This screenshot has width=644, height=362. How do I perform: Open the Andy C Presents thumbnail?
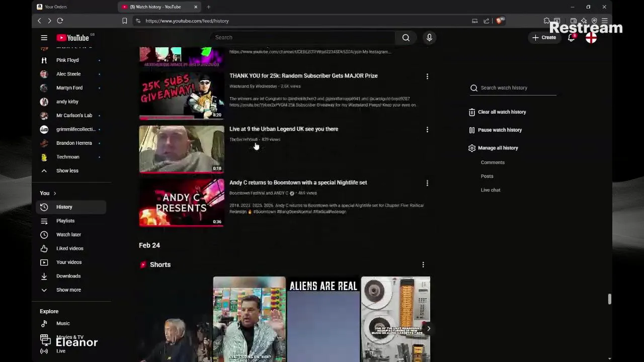click(x=182, y=203)
